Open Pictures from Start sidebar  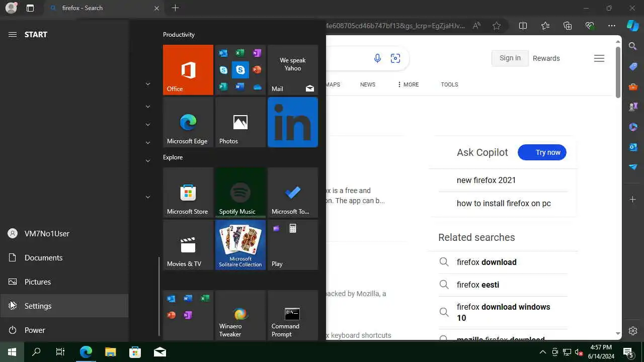point(64,282)
